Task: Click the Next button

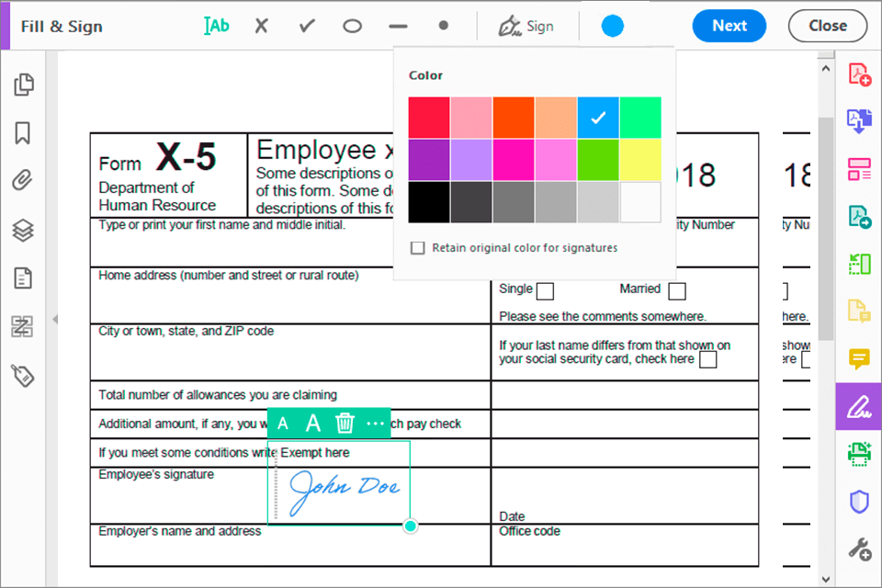Action: [729, 26]
